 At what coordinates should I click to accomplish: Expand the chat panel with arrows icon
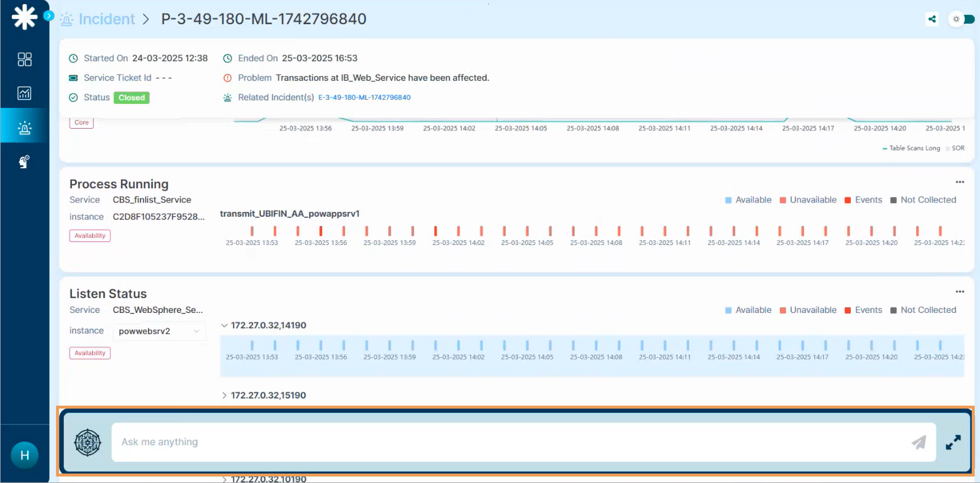[x=953, y=442]
